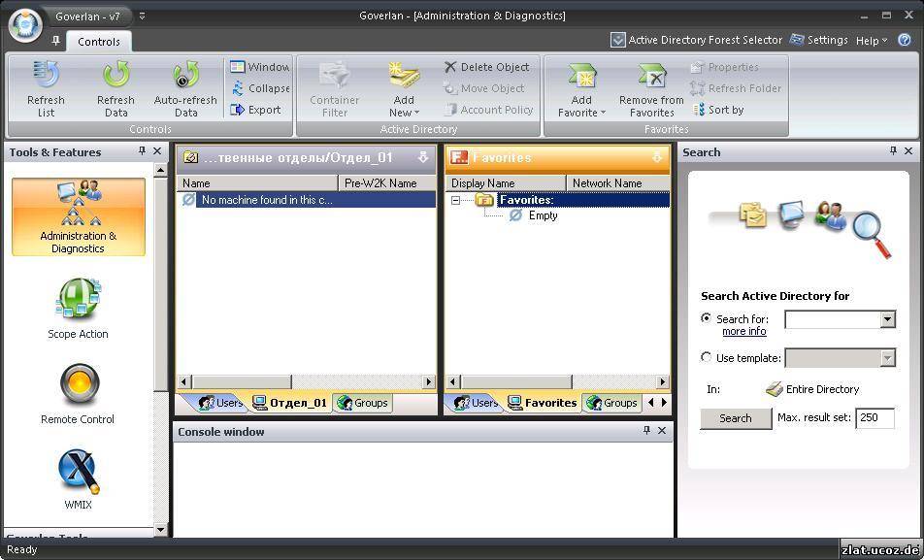Viewport: 924px width, 560px height.
Task: Select the 'Use template' radio button
Action: click(x=706, y=357)
